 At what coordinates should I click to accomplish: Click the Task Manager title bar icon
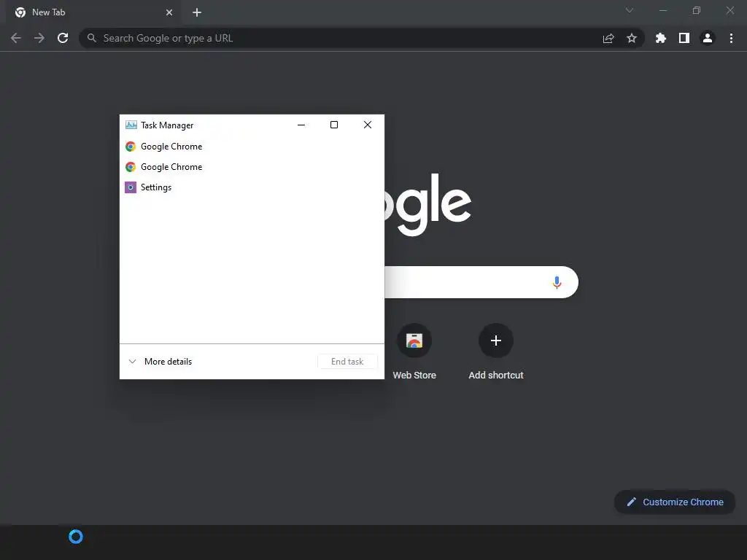131,125
